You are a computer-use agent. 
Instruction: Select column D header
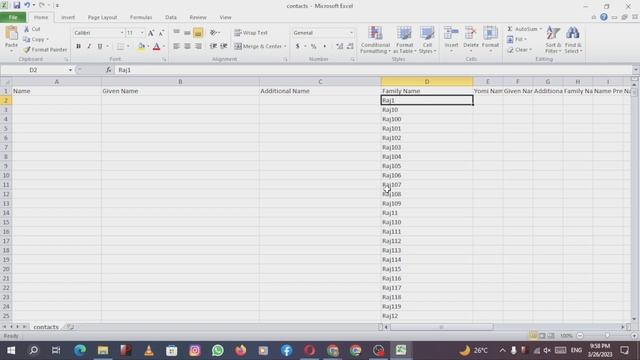click(x=427, y=82)
